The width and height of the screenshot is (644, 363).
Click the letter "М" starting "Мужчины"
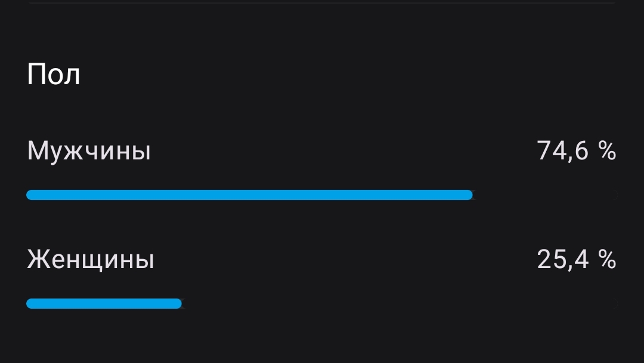tap(36, 152)
